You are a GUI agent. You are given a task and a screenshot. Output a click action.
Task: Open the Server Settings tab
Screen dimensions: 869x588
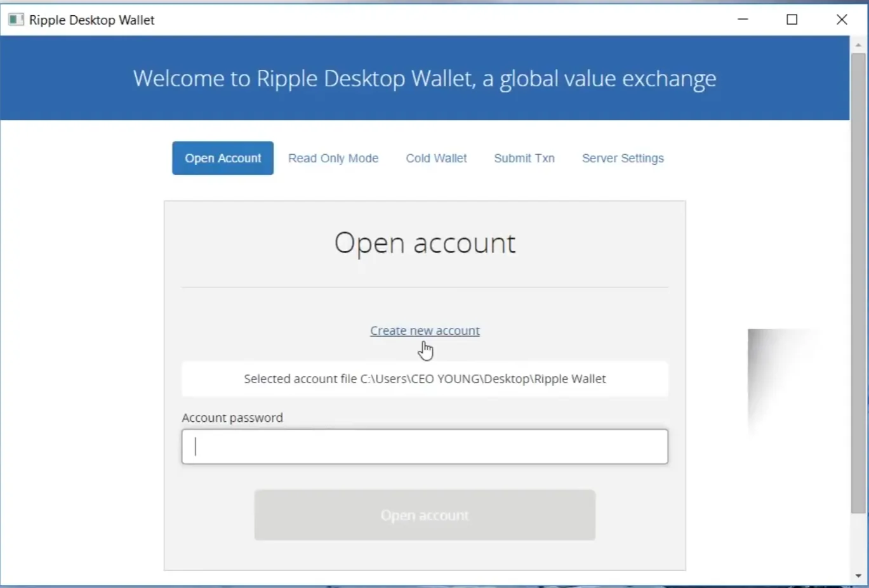(623, 158)
